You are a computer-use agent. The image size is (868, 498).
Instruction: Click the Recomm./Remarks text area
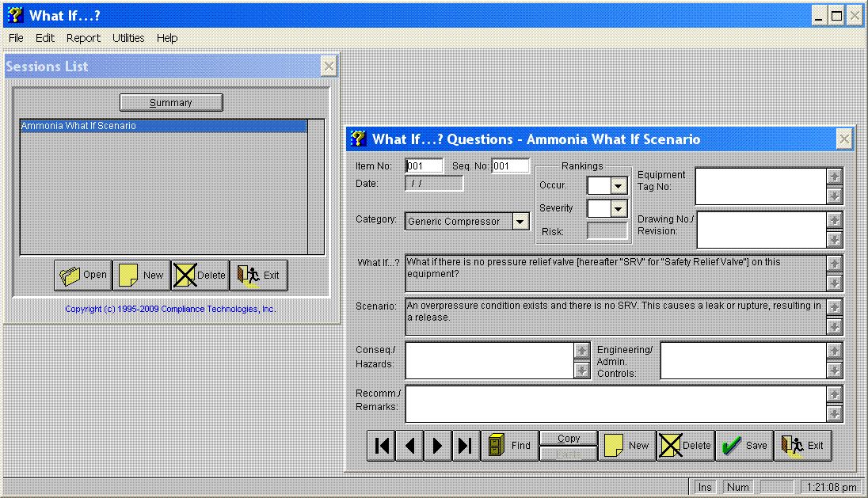coord(616,404)
